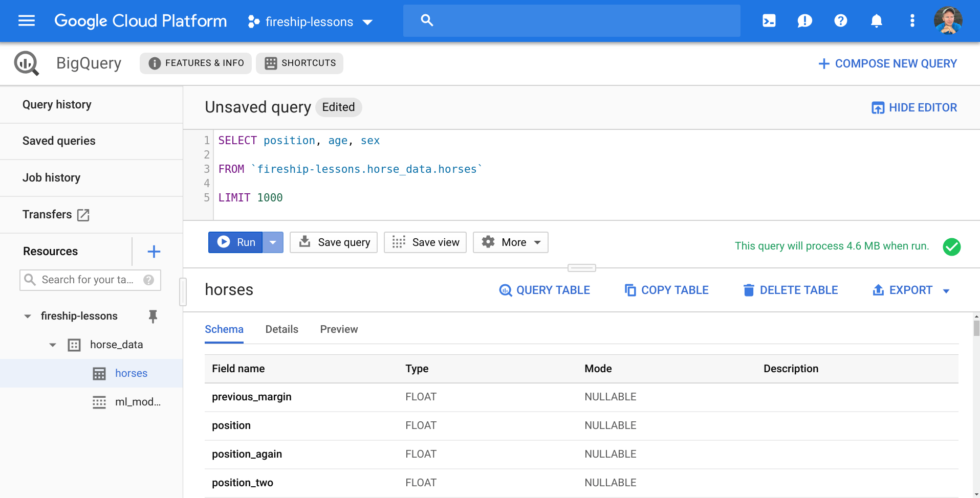The width and height of the screenshot is (980, 498).
Task: Open the main hamburger navigation menu
Action: [x=27, y=21]
